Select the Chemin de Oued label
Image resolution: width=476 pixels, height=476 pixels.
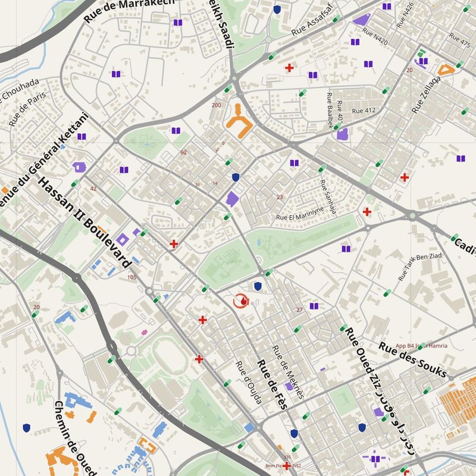click(76, 439)
